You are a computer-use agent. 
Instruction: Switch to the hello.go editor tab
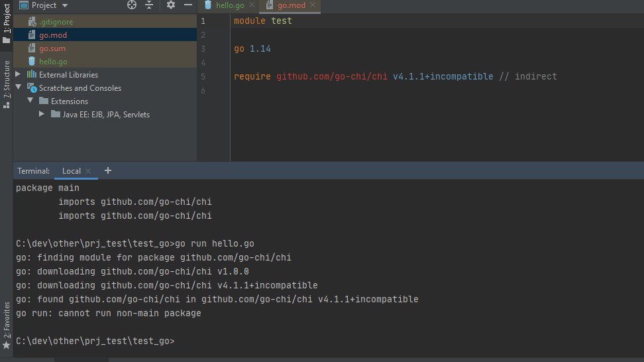[230, 5]
